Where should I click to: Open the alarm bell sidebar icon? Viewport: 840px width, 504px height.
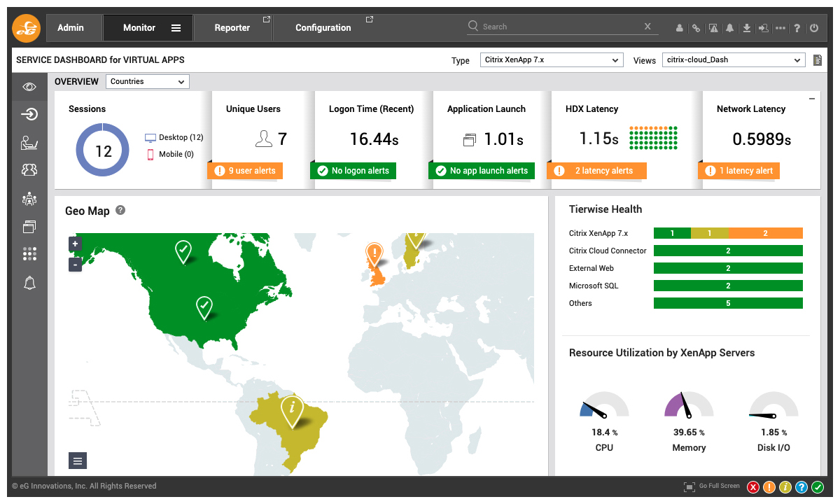(29, 283)
